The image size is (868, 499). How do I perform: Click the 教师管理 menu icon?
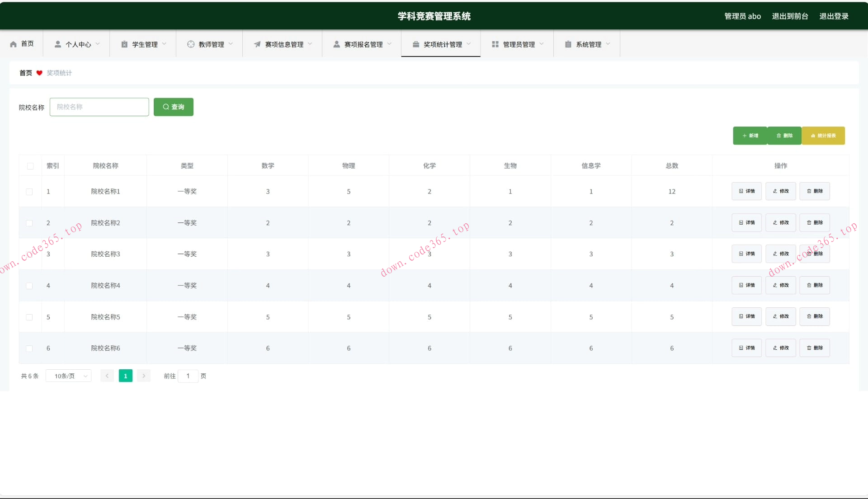[x=191, y=44]
